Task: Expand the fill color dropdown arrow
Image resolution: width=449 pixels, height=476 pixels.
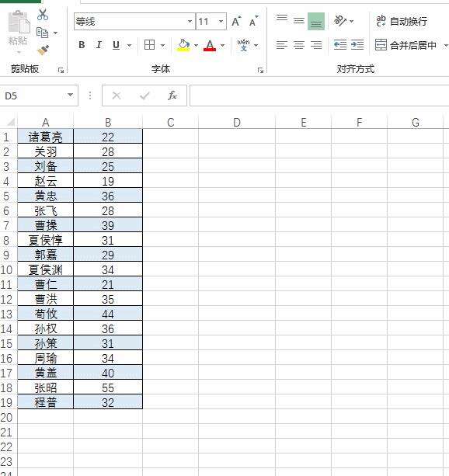Action: pos(196,46)
